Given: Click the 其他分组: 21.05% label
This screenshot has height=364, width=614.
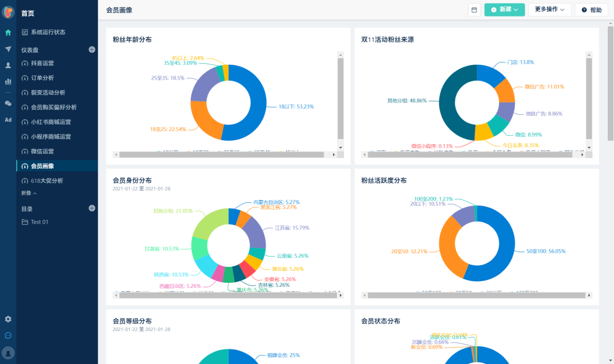Looking at the screenshot, I should coord(173,211).
